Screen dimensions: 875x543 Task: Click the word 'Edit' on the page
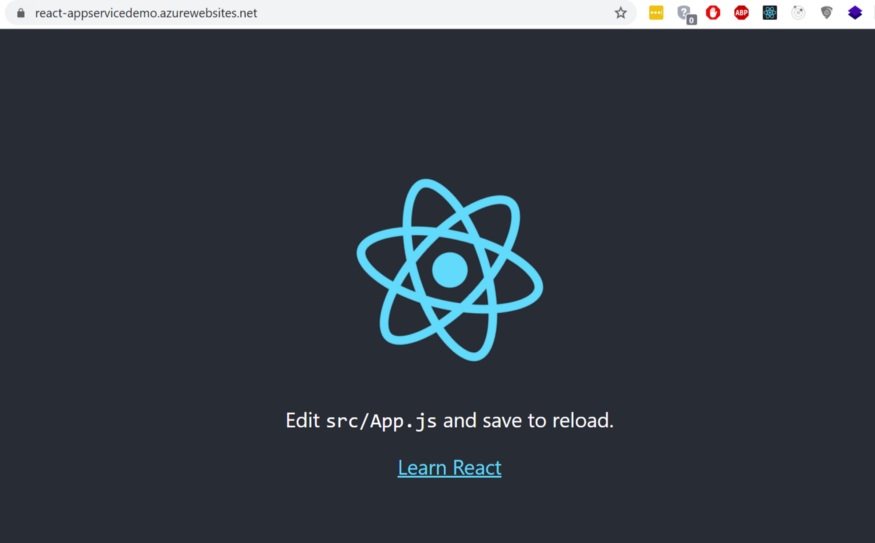coord(302,420)
